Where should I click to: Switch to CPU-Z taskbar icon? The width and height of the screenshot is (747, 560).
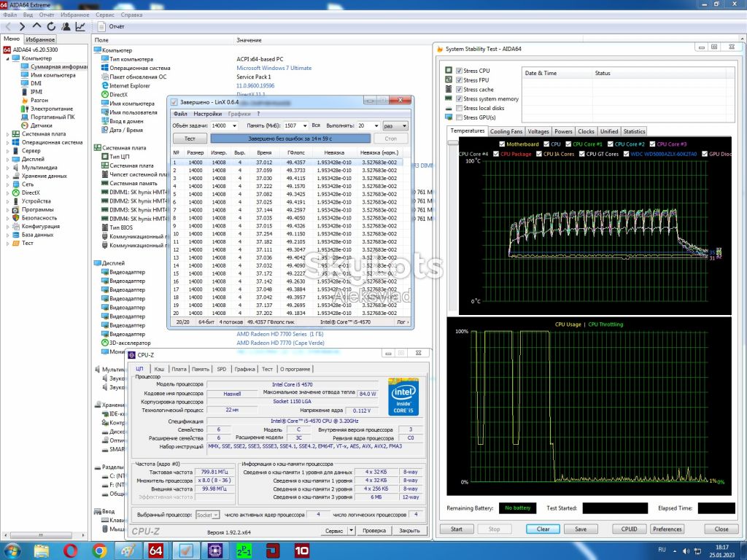pos(215,551)
